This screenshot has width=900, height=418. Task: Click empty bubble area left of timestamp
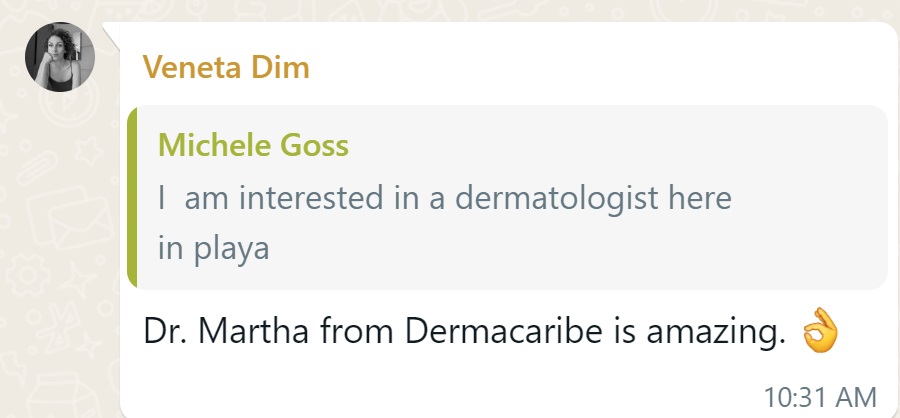pos(450,397)
